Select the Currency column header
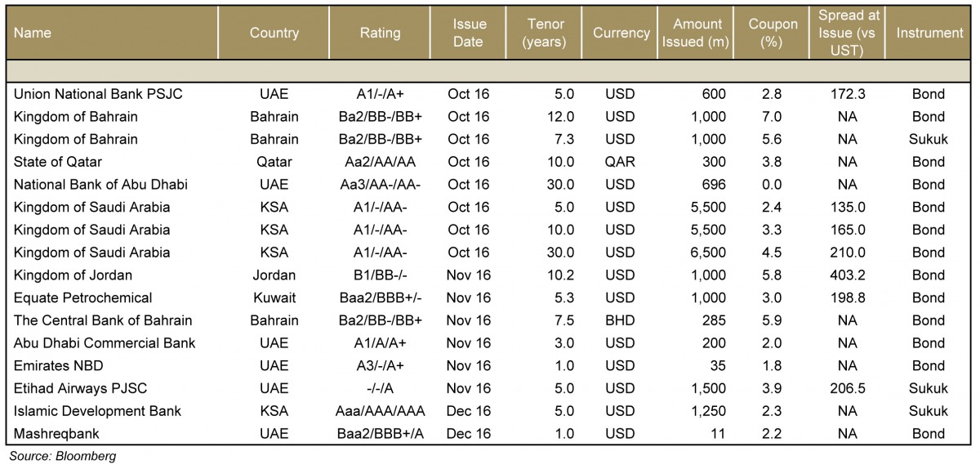This screenshot has width=980, height=465. pyautogui.click(x=621, y=33)
